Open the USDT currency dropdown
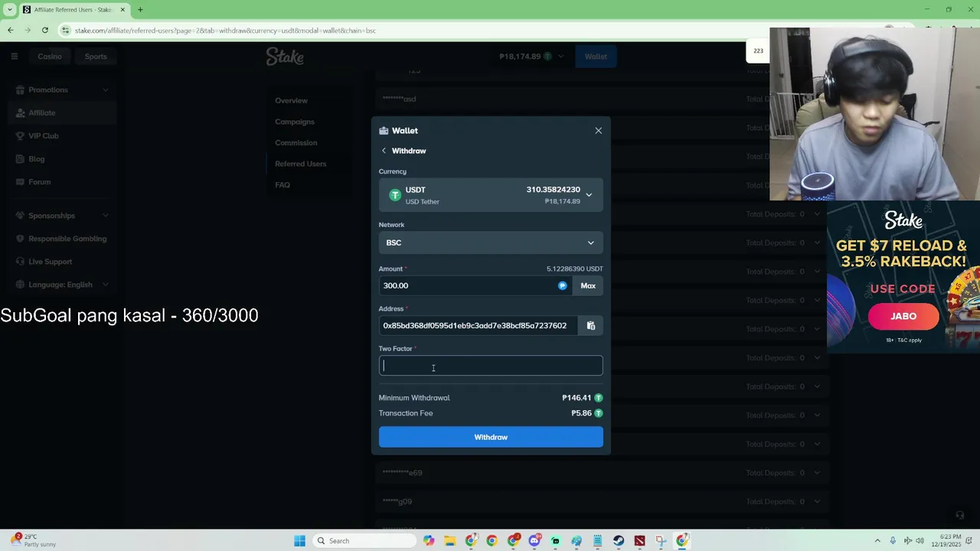Viewport: 980px width, 551px height. [491, 195]
